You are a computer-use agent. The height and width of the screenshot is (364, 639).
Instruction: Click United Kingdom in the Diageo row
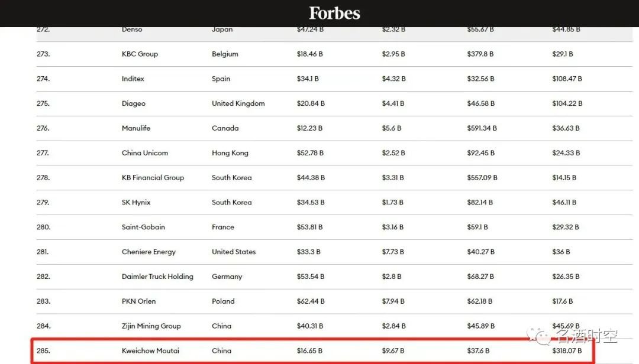[x=238, y=103]
